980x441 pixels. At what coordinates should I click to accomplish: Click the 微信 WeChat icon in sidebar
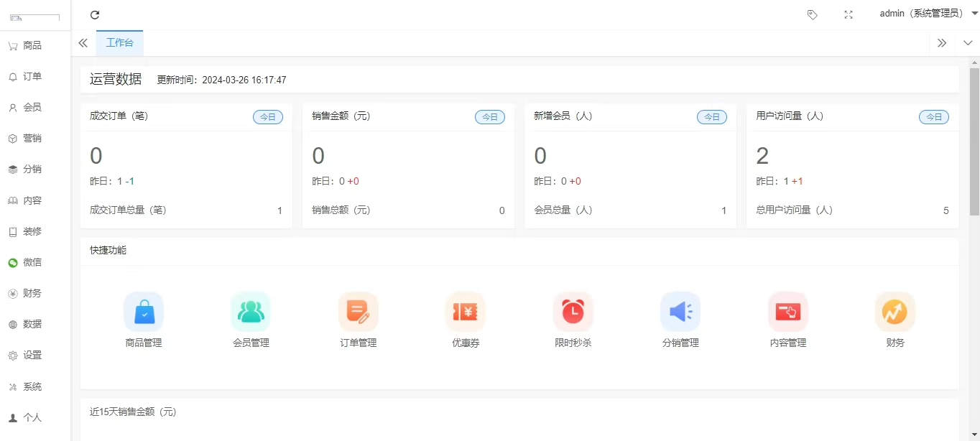[x=13, y=263]
